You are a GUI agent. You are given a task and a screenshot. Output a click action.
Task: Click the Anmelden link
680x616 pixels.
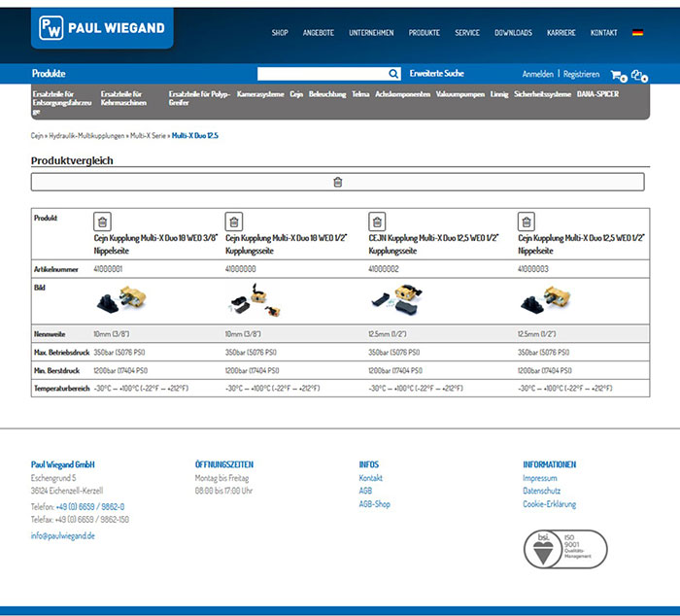tap(538, 74)
